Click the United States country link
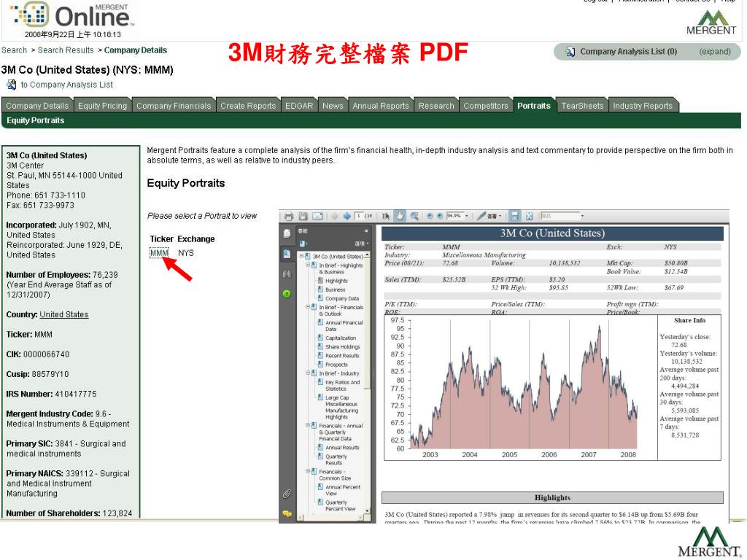Screen dimensions: 747x560 [x=64, y=314]
